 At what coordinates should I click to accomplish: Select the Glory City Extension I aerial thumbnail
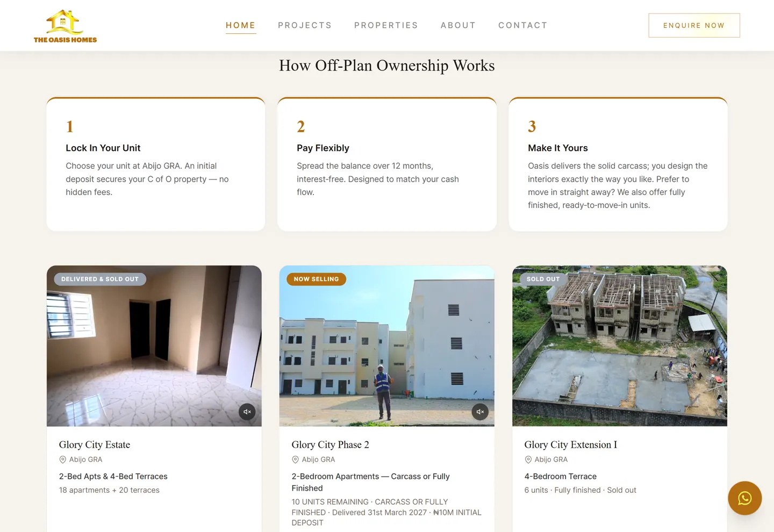click(620, 346)
